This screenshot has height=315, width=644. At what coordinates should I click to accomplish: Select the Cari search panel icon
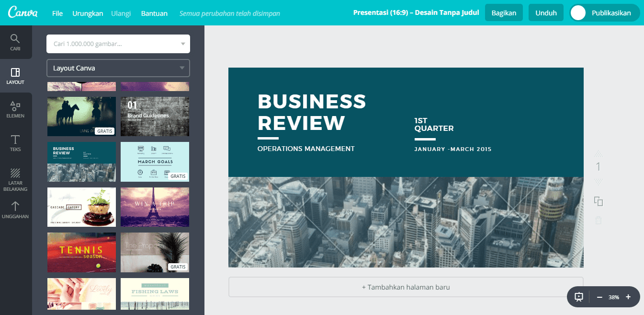[x=15, y=43]
